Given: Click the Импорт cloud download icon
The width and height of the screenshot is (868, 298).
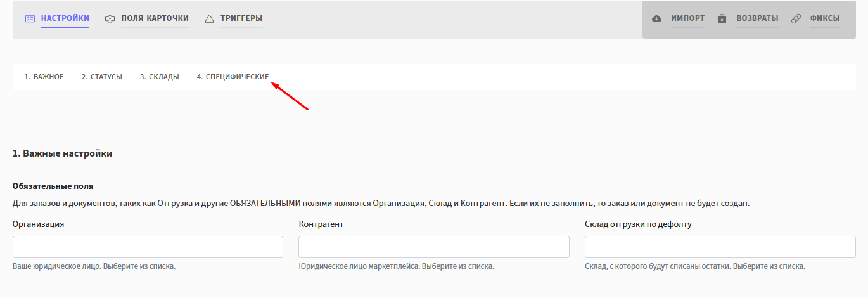Looking at the screenshot, I should pos(657,18).
